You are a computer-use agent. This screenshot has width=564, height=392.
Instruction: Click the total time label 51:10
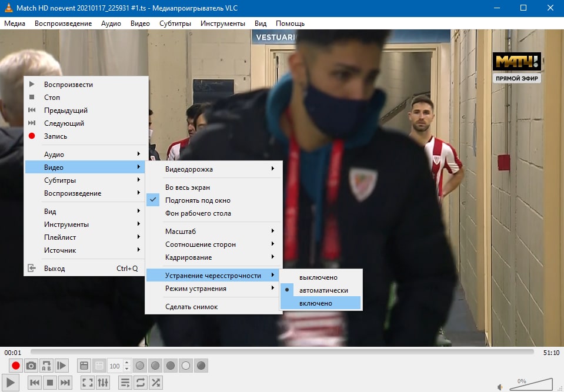(551, 353)
